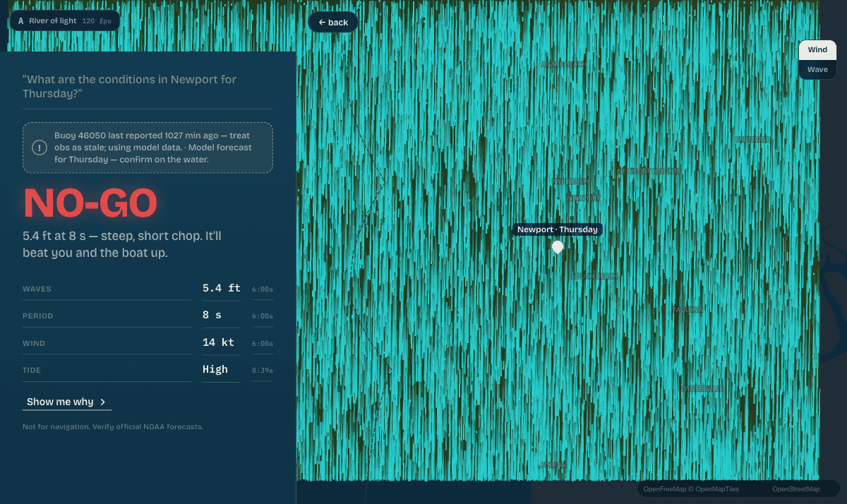
Task: Click the Yaquina map label
Action: point(687,310)
